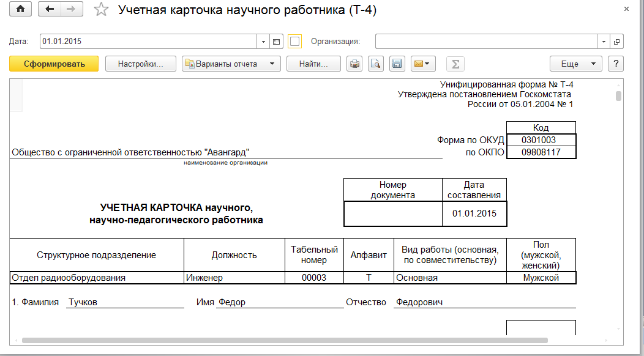Open the calendar picker for the date

(276, 42)
